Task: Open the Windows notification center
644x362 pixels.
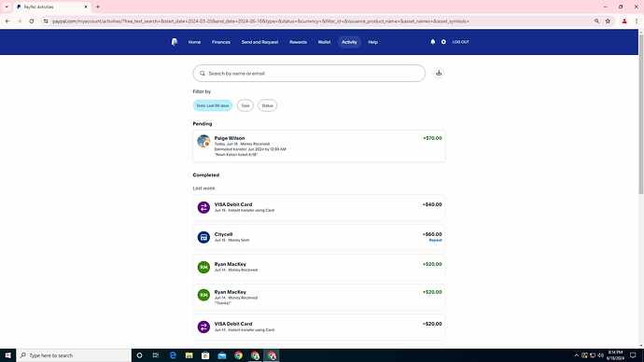Action: [633, 355]
